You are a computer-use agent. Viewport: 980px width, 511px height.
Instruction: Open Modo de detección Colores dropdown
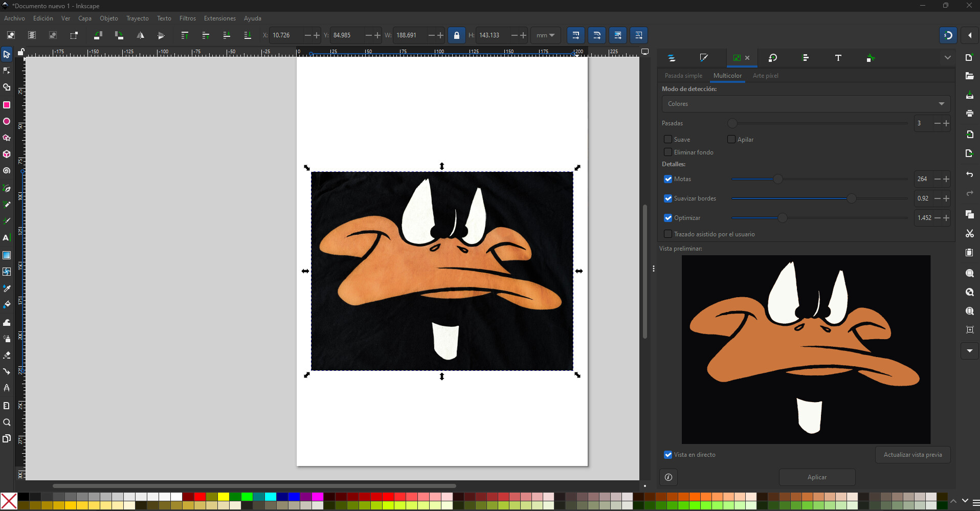[806, 104]
